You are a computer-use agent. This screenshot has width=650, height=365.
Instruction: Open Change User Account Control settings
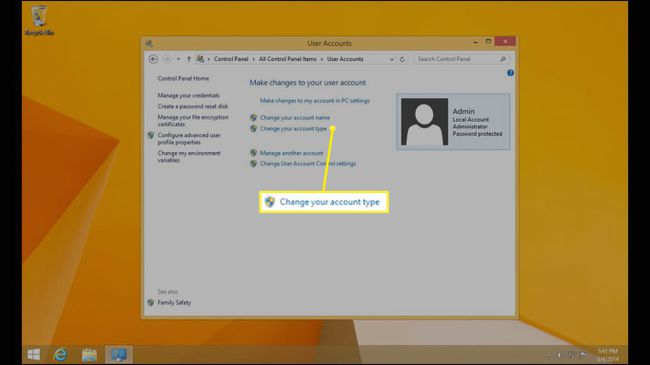coord(308,164)
